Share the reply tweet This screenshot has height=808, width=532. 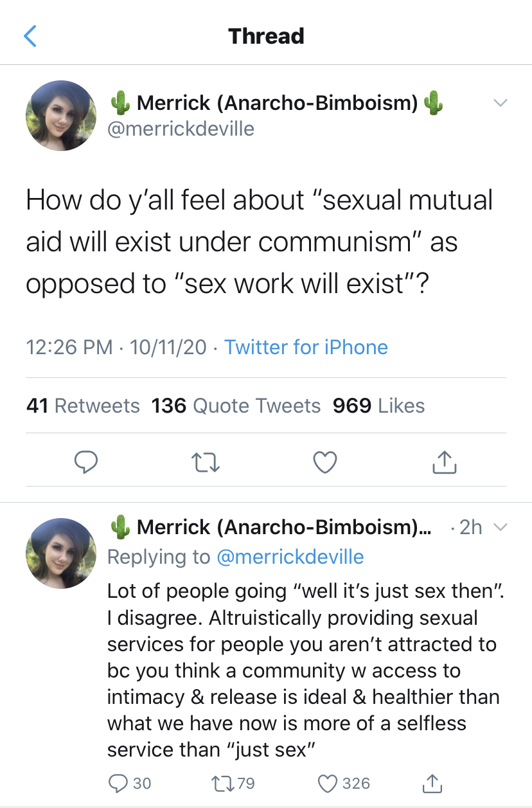coord(431,783)
